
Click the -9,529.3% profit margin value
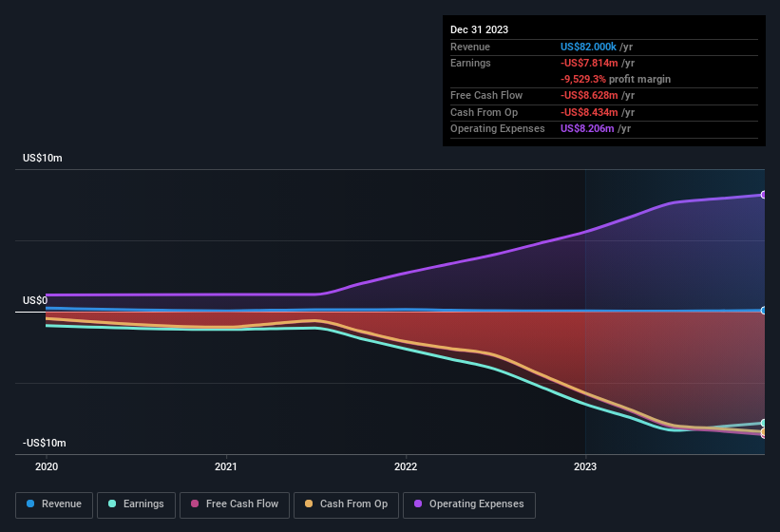(x=583, y=79)
